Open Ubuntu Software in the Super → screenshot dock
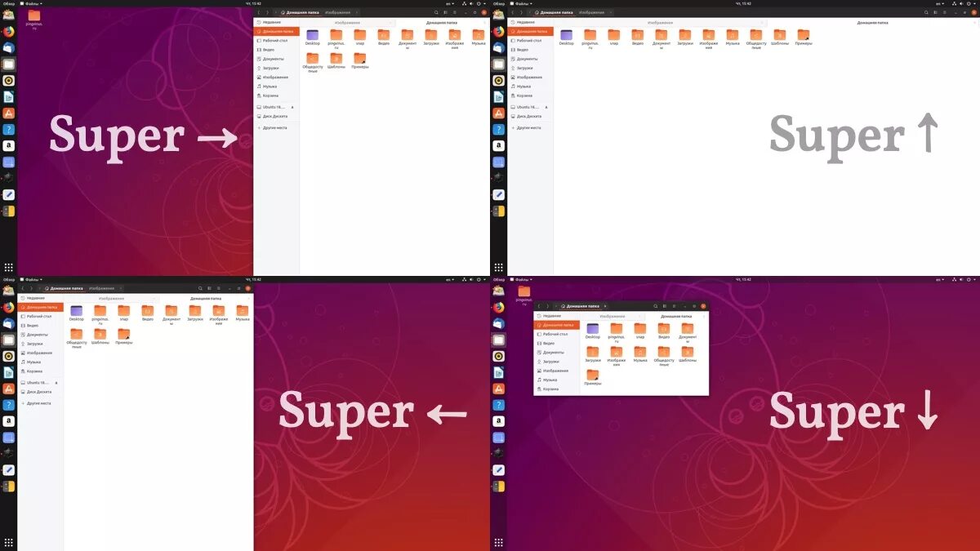Viewport: 980px width, 551px height. (x=8, y=113)
